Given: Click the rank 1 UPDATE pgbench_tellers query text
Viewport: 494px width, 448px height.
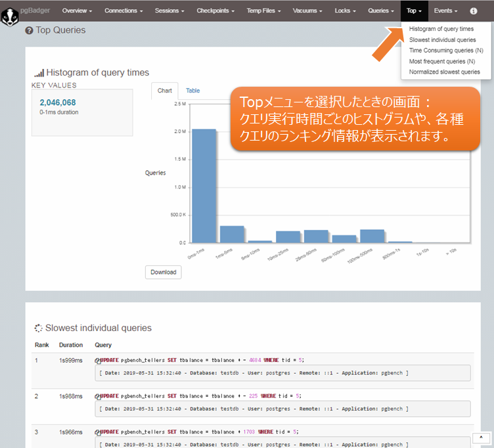Looking at the screenshot, I should click(x=202, y=361).
